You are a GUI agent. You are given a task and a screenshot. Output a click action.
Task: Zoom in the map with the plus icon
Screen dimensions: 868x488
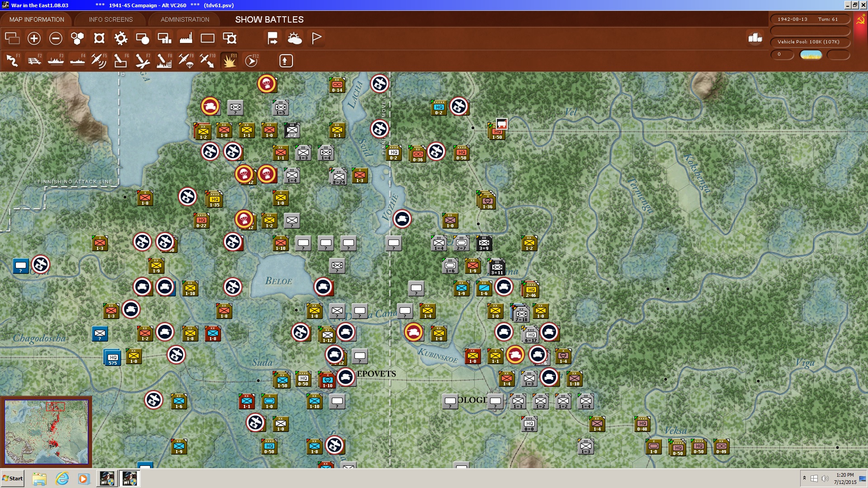coord(34,38)
